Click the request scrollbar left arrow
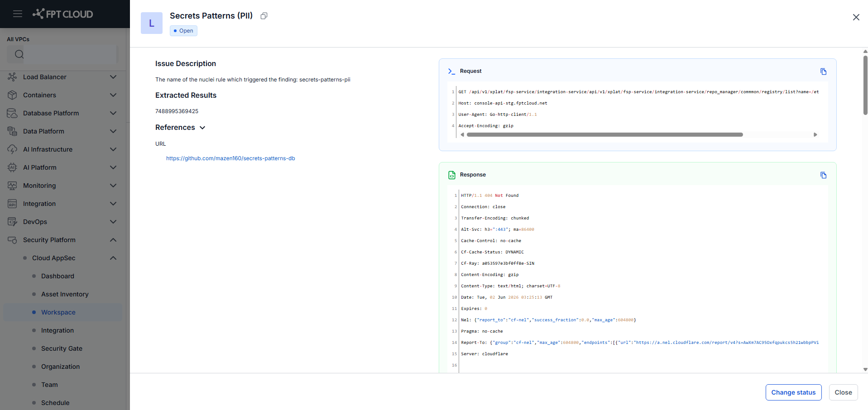 [462, 134]
